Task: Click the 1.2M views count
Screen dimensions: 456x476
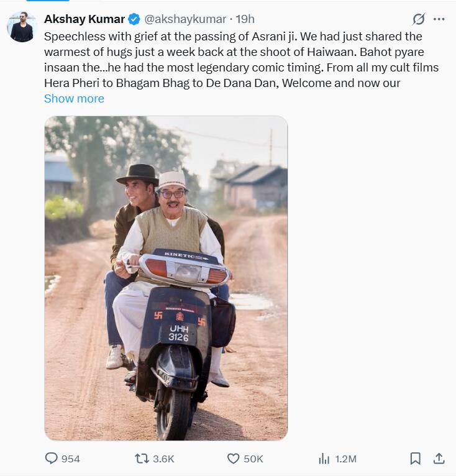Action: pos(345,459)
